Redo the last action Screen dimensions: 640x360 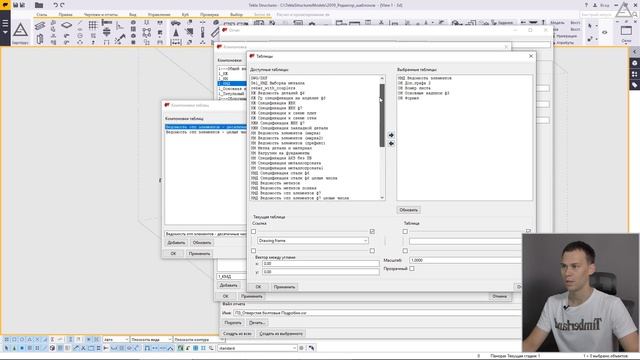pyautogui.click(x=62, y=5)
